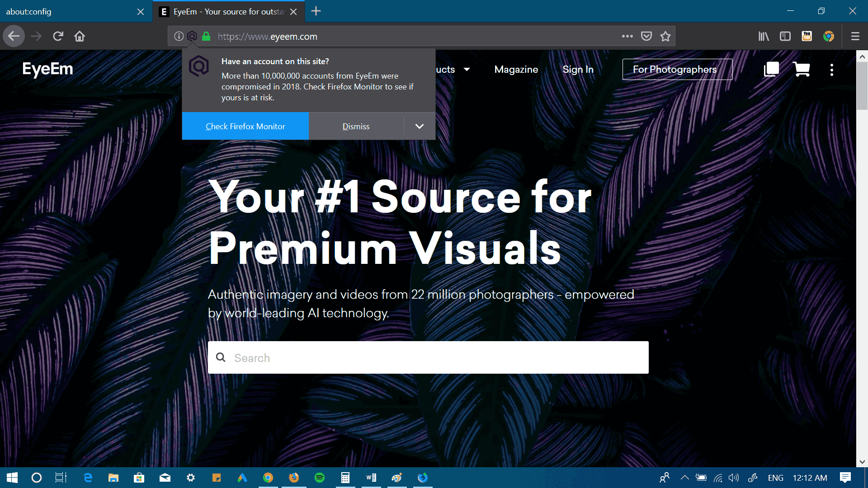Screen dimensions: 868x488
Task: Click the refresh/reload page icon
Action: 57,36
